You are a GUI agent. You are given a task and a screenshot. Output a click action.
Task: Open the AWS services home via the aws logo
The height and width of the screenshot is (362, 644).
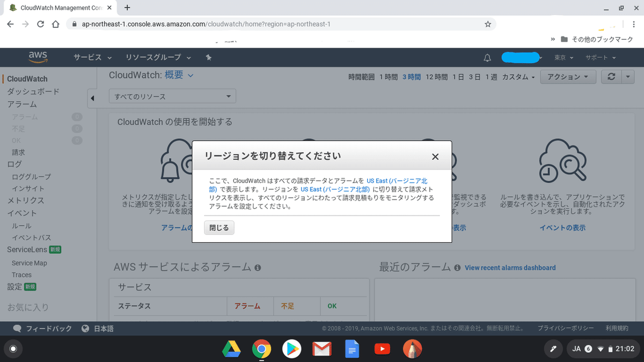coord(38,57)
